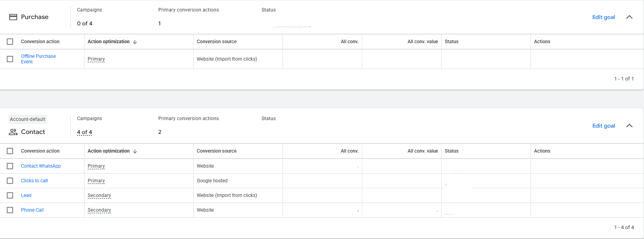
Task: Click Offline Purchase's Website (Import from clicks)
Action: pyautogui.click(x=227, y=59)
